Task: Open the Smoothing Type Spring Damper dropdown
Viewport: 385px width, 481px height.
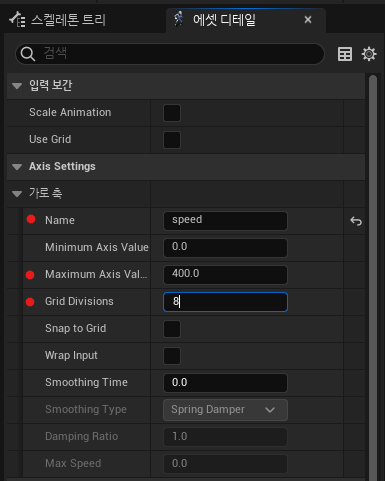Action: click(x=225, y=410)
